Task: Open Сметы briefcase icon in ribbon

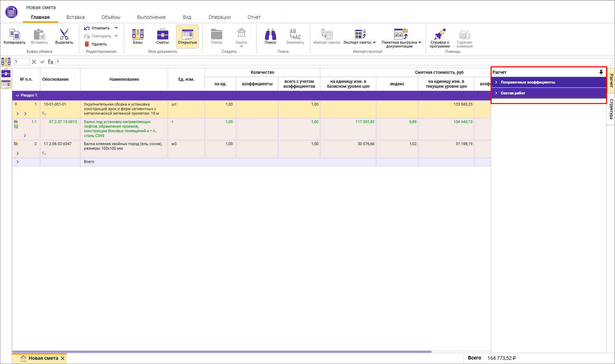Action: (x=162, y=34)
